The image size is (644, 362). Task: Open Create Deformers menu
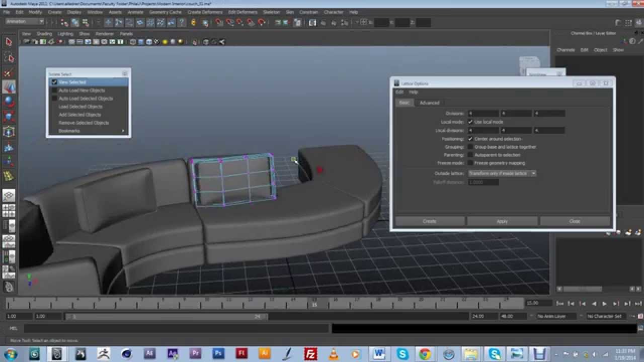pos(205,12)
